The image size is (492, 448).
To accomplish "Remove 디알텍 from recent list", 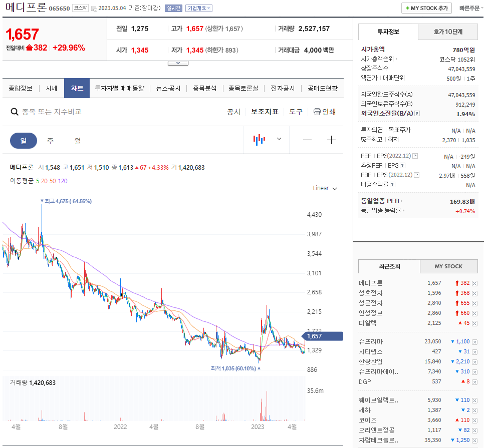I will [x=475, y=323].
